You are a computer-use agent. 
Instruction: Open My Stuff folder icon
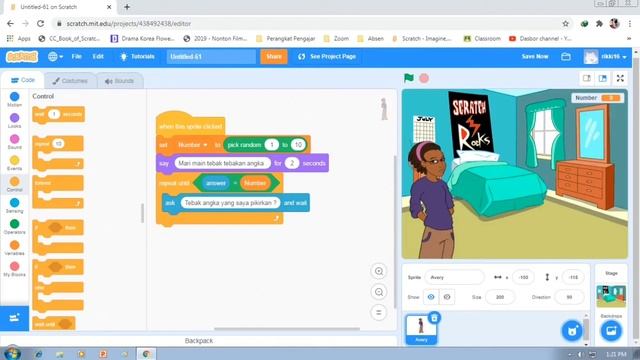[566, 56]
